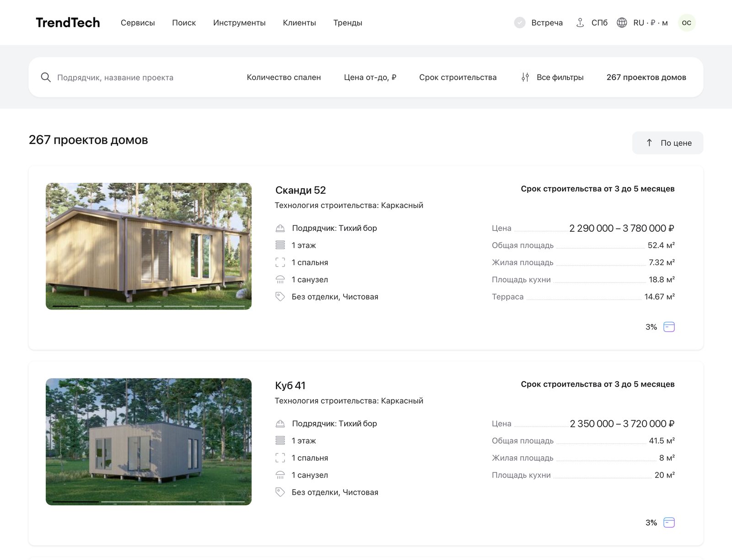This screenshot has width=732, height=560.
Task: Click the bedroom icon in Куб 41 card
Action: pyautogui.click(x=280, y=458)
